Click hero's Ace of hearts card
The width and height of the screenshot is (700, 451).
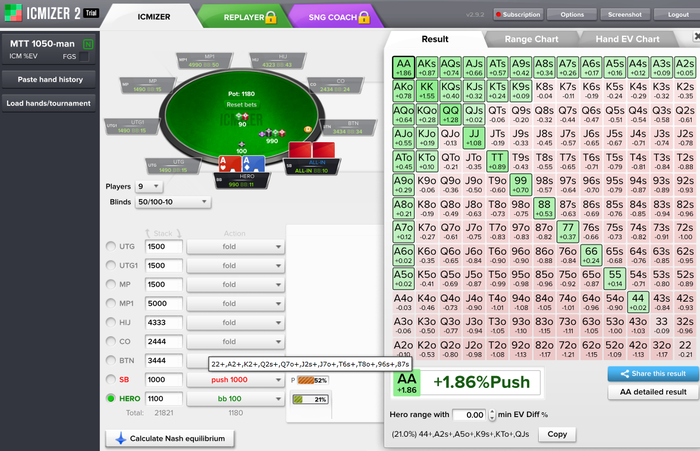click(x=229, y=164)
